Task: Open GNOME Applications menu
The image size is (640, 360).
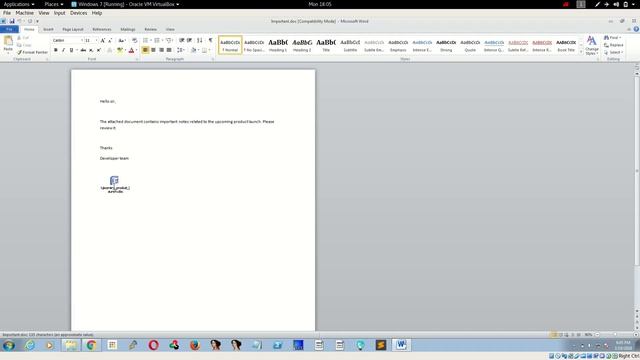Action: point(19,4)
